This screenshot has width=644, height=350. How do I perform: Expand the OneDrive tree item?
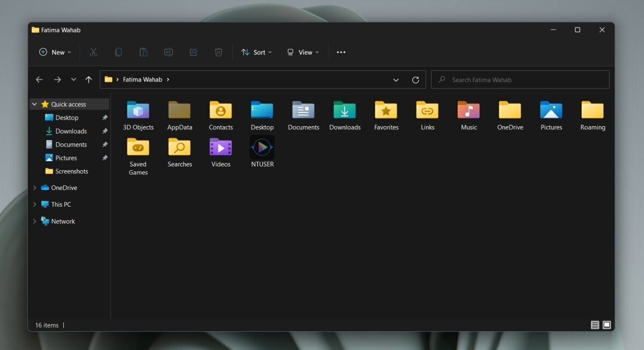click(34, 187)
